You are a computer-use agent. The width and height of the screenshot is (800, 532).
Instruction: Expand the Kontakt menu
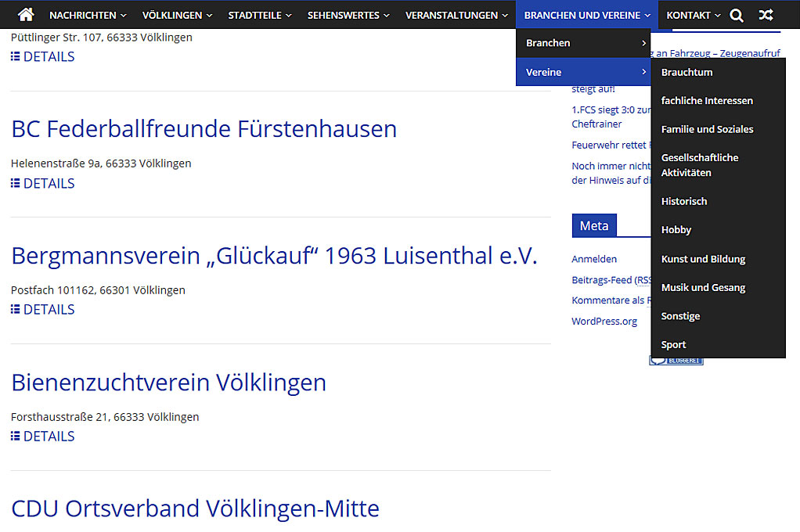(x=693, y=15)
